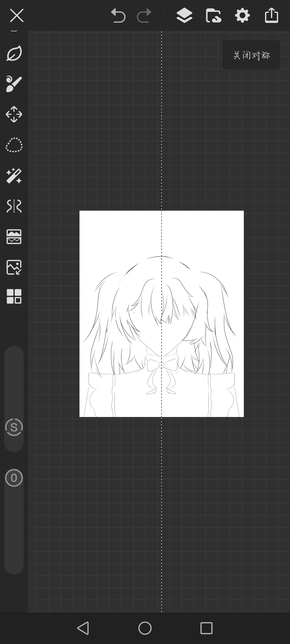Open the four-square grid menu icon

[14, 296]
